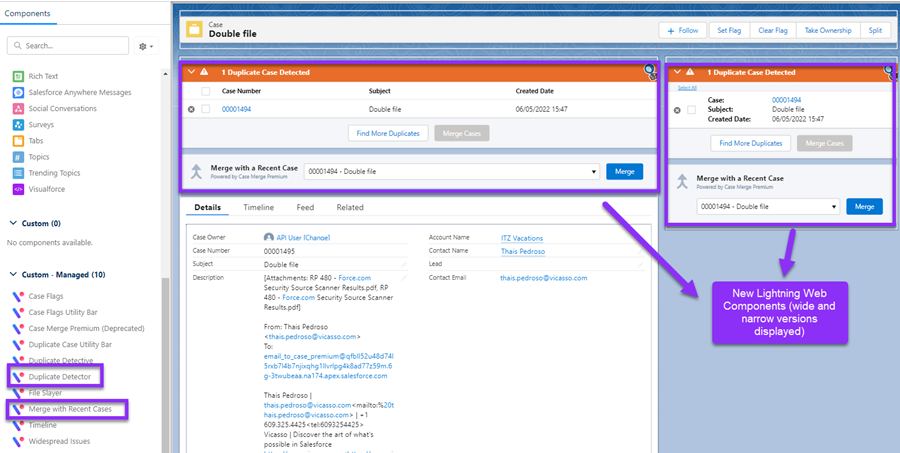Click the API User avatar icon

(x=267, y=237)
